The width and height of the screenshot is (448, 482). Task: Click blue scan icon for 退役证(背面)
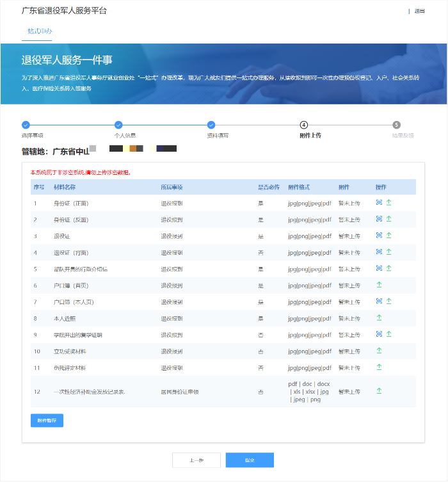379,252
